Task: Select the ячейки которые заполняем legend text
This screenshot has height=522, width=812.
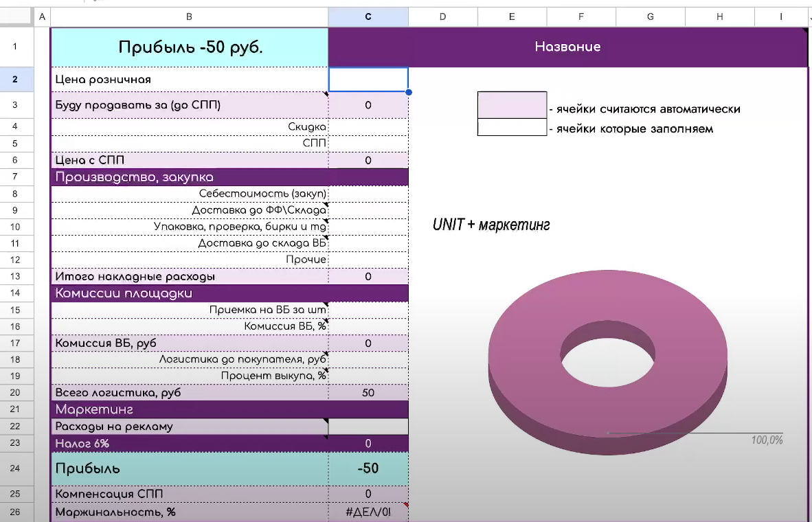Action: (635, 129)
